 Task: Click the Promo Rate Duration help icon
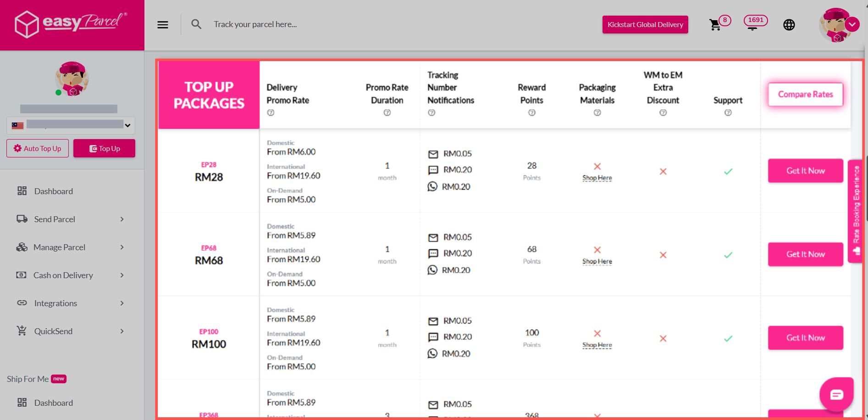(387, 112)
